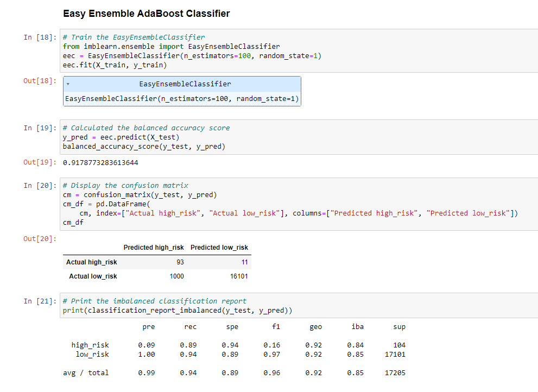Select the low_risk row label in report

click(92, 354)
